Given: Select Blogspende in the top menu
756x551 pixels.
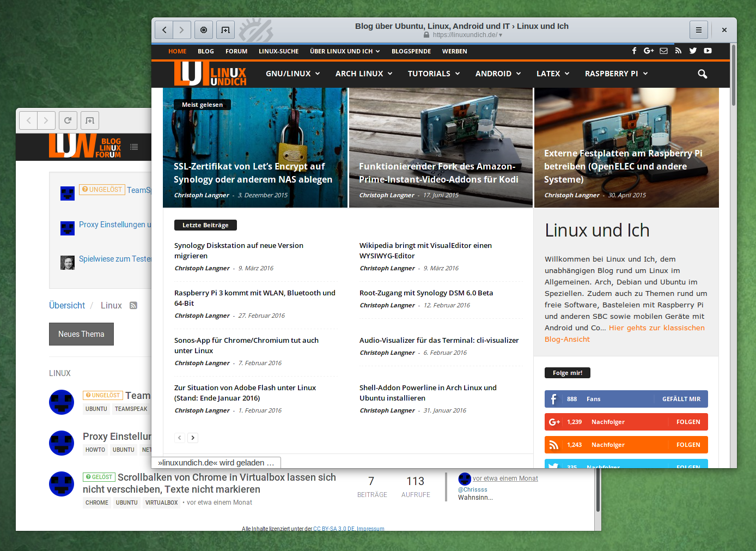Looking at the screenshot, I should point(411,51).
